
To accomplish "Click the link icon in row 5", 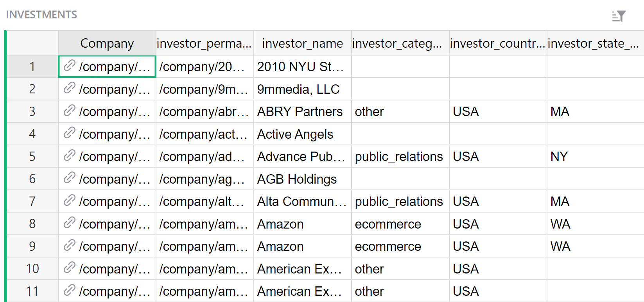I will tap(69, 155).
